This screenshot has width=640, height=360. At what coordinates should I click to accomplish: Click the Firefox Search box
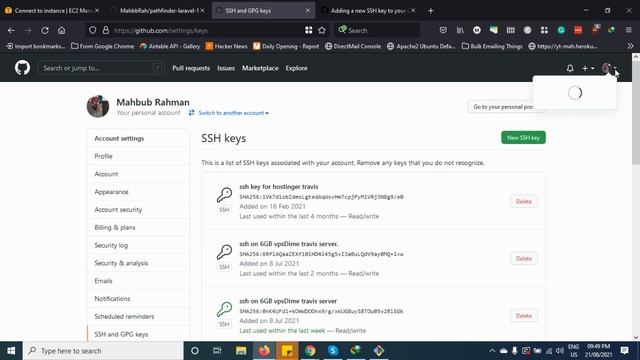coord(376,30)
